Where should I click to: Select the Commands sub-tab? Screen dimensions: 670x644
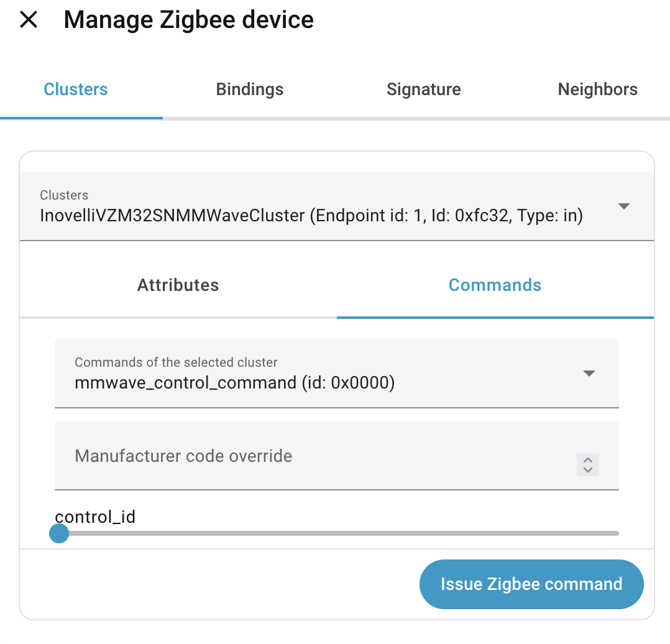point(495,285)
